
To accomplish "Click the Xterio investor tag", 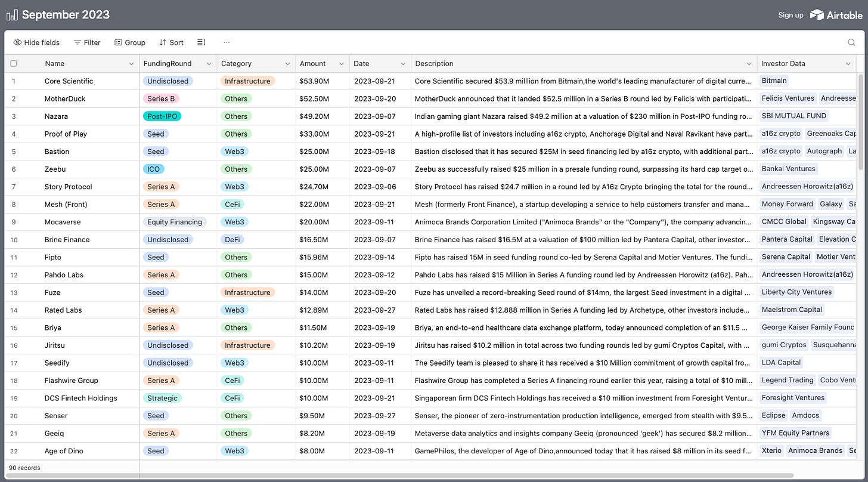I will 771,450.
